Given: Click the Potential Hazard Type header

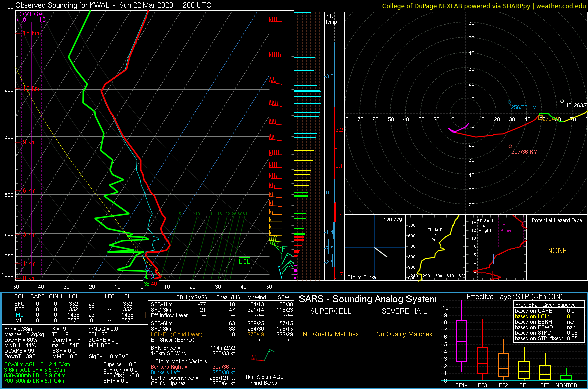Looking at the screenshot, I should (x=557, y=220).
